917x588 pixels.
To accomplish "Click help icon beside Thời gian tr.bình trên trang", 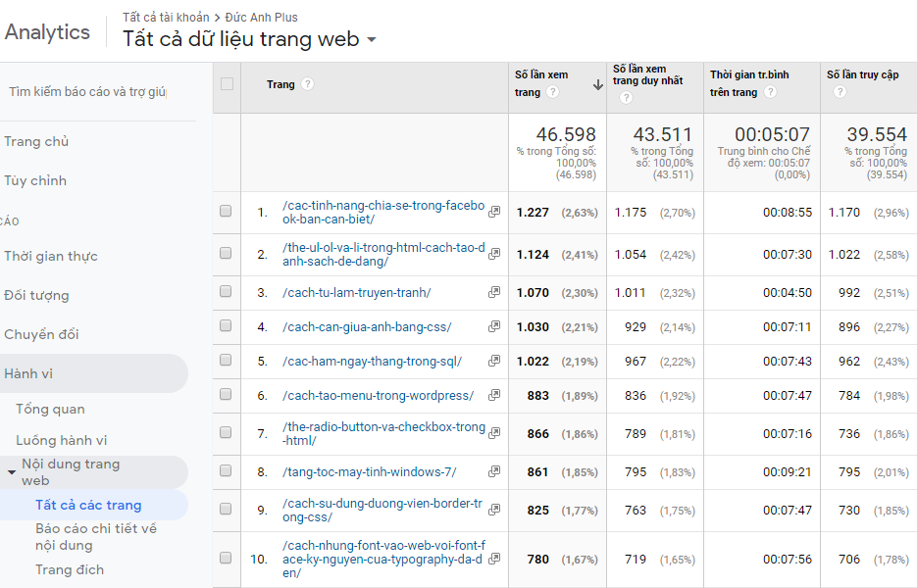I will pyautogui.click(x=771, y=92).
